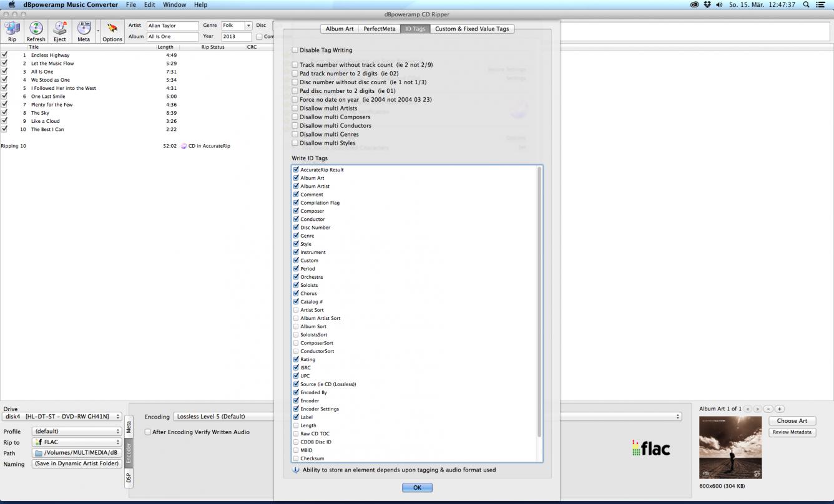Viewport: 834px width, 504px height.
Task: Open the Custom & Fixed Value Tags tab
Action: (x=472, y=29)
